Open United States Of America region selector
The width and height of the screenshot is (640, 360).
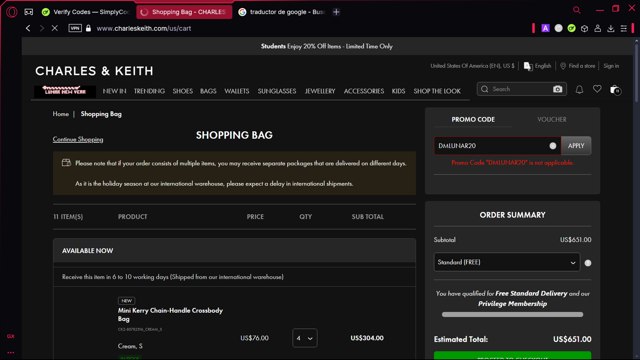tap(472, 66)
